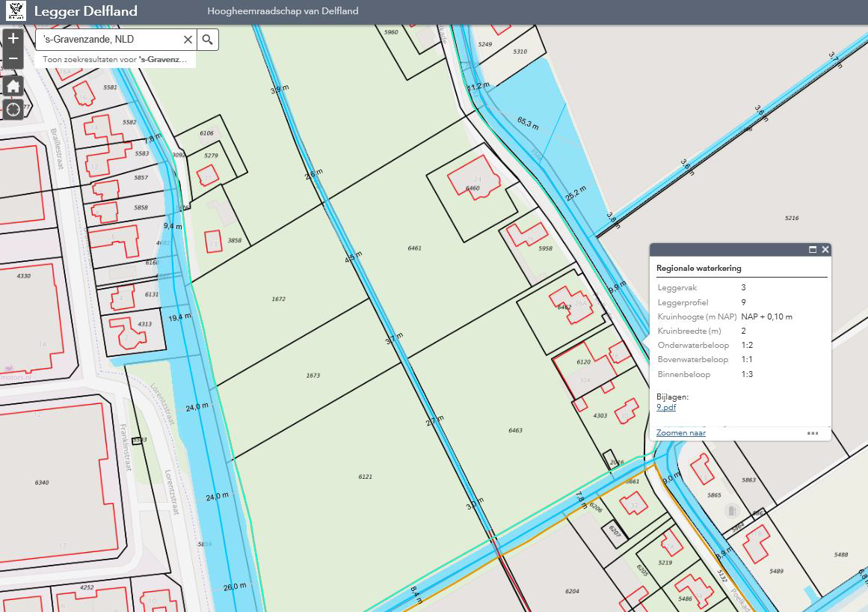868x612 pixels.
Task: Click the Hoogheemraadschap van Delfland header text
Action: coord(283,11)
